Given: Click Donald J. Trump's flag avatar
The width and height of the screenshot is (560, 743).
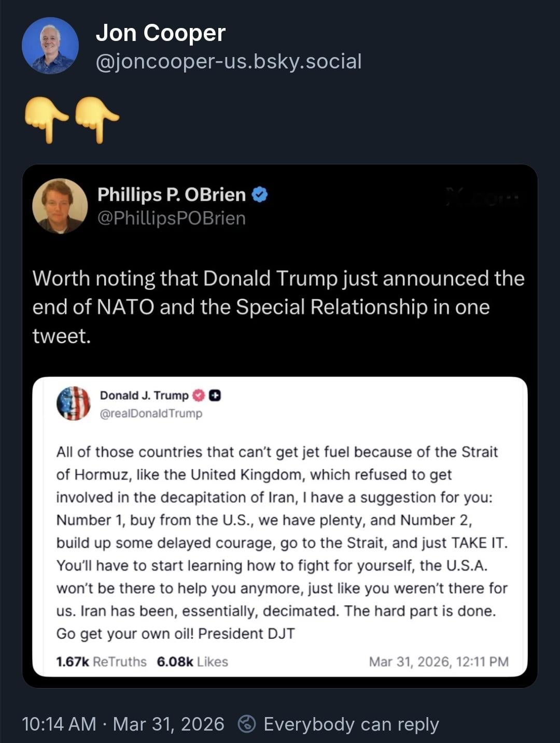Looking at the screenshot, I should [x=74, y=403].
